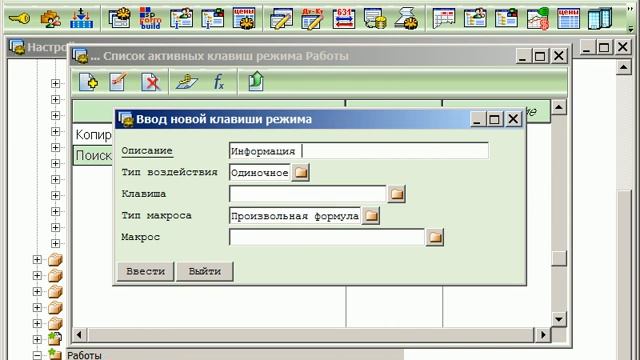Close the Ввод новой клавиши режима dialog

pyautogui.click(x=513, y=119)
